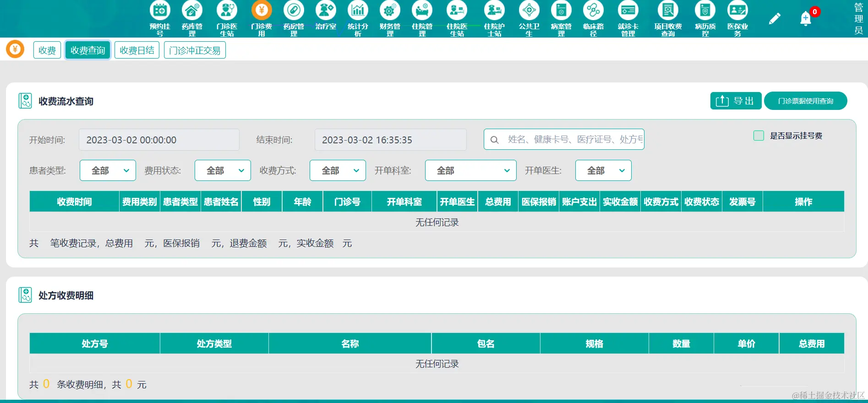Open the 项目收费查询 module icon
Viewport: 868px width, 403px height.
tap(668, 10)
